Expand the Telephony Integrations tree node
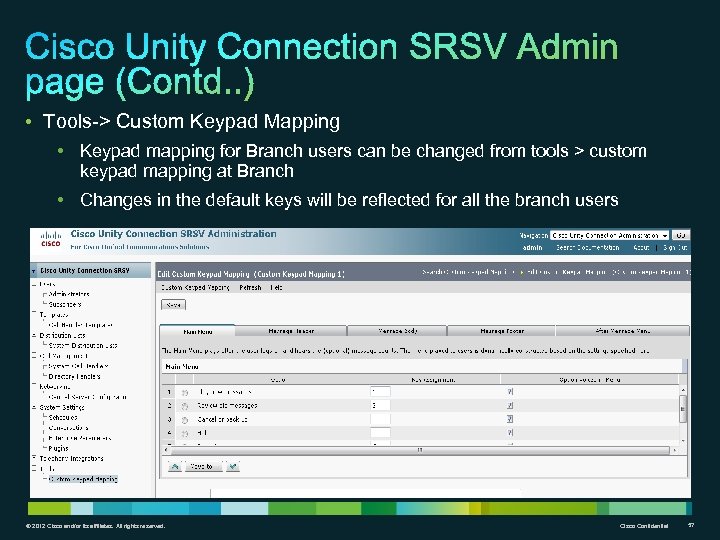 (x=34, y=458)
